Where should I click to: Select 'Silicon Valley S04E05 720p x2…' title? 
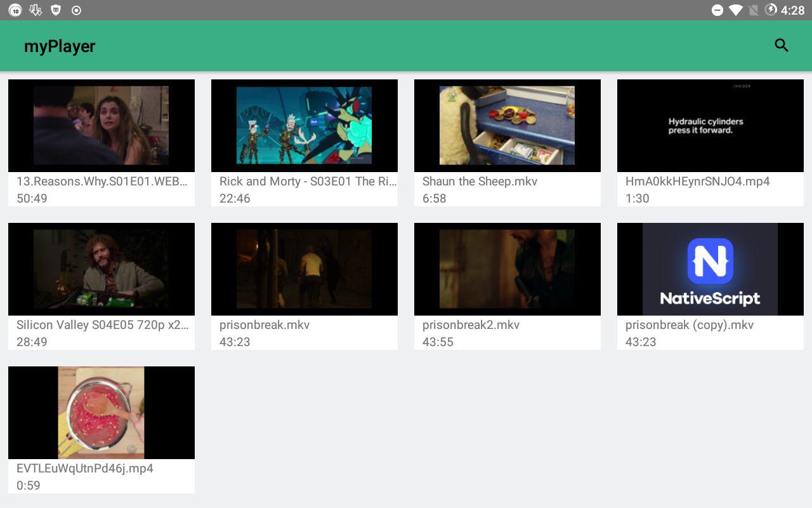tap(103, 324)
